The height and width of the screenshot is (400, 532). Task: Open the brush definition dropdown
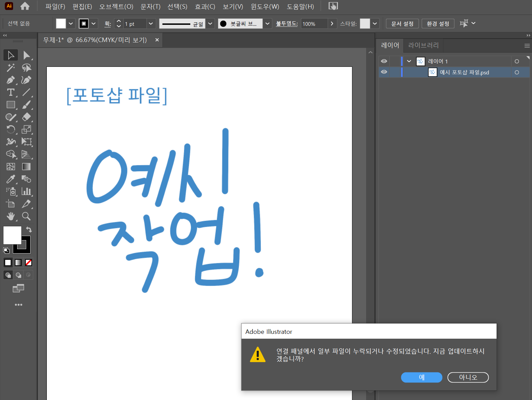point(267,23)
